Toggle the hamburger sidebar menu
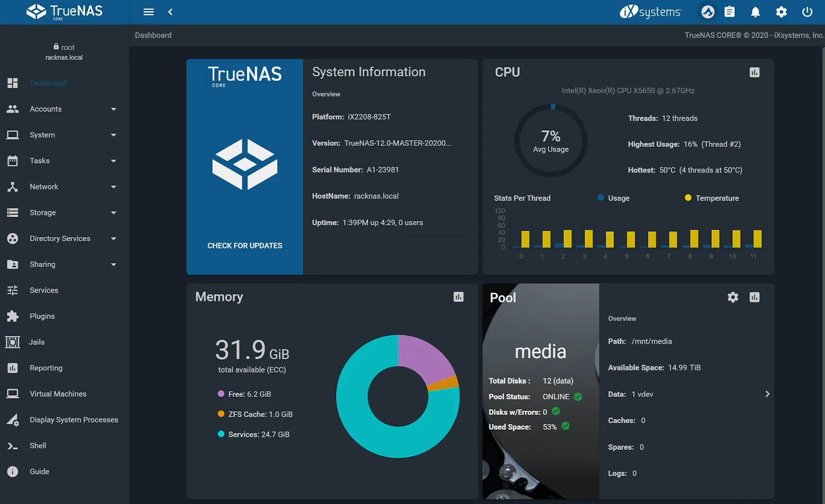Viewport: 825px width, 504px height. [x=148, y=12]
